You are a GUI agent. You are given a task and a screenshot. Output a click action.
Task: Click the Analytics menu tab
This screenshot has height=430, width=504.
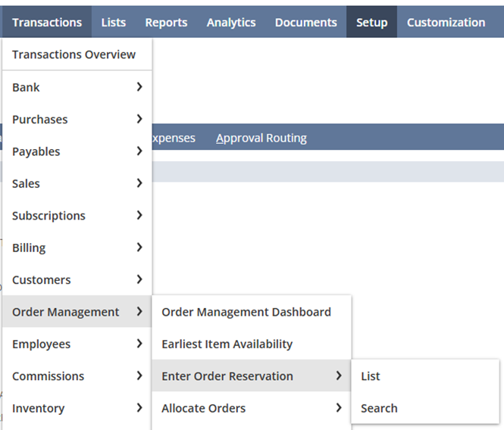(231, 22)
